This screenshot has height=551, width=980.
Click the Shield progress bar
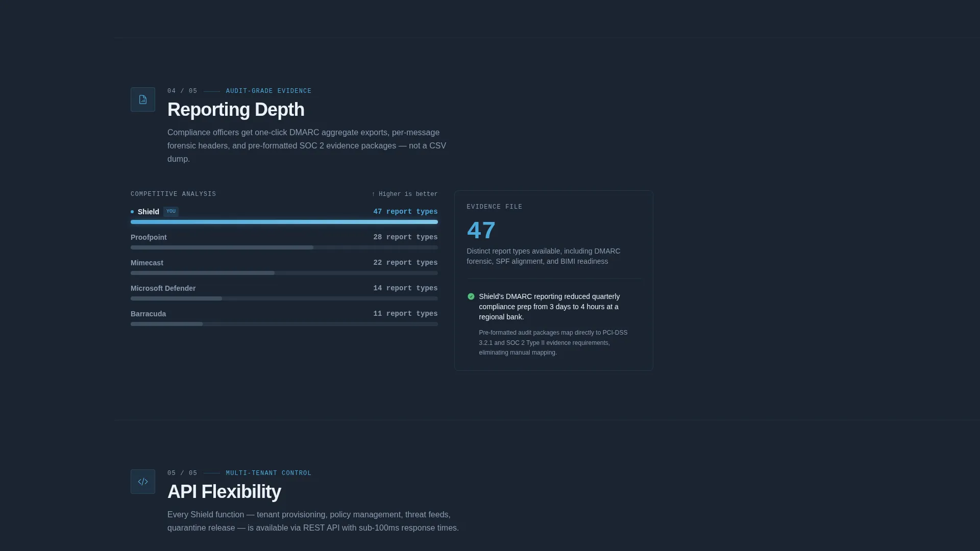pos(284,222)
